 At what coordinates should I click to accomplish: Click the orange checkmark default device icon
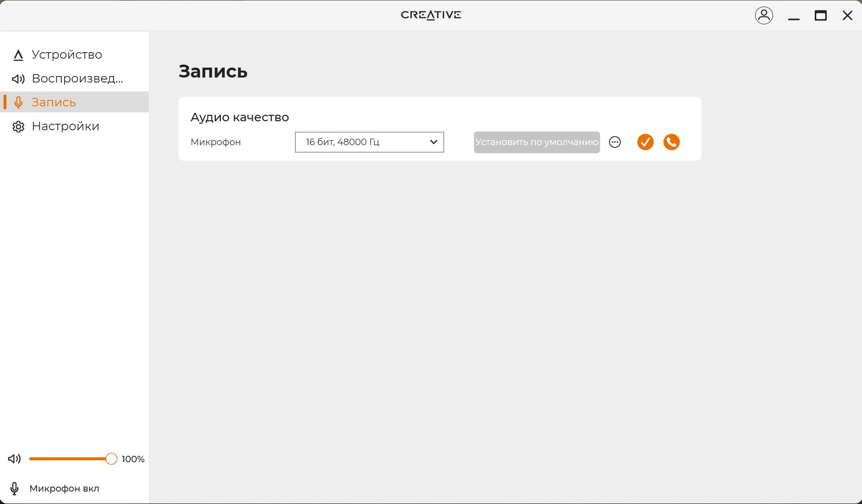tap(645, 142)
